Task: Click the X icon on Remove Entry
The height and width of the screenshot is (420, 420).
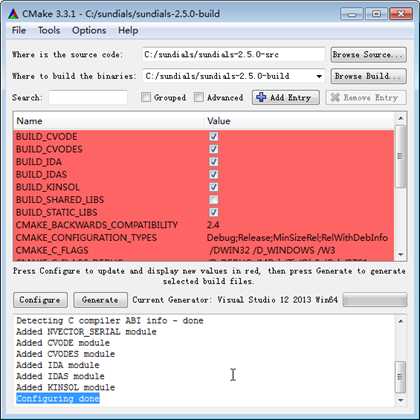Action: (x=335, y=97)
